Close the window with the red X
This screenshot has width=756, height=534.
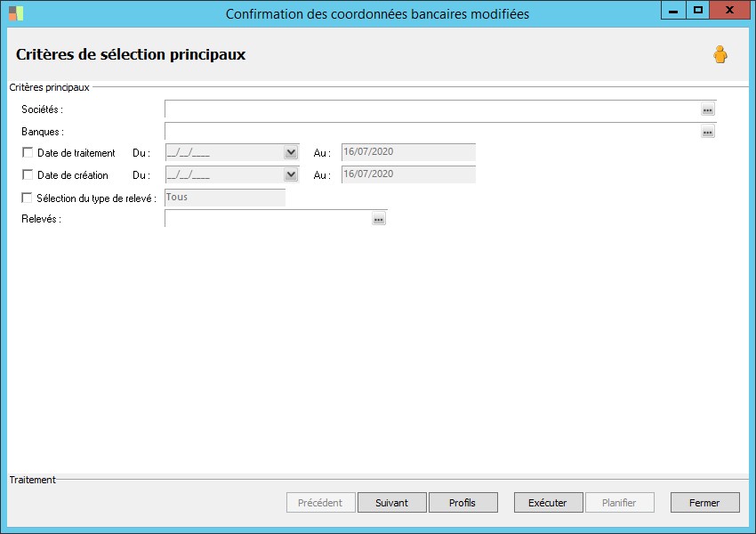click(x=729, y=10)
